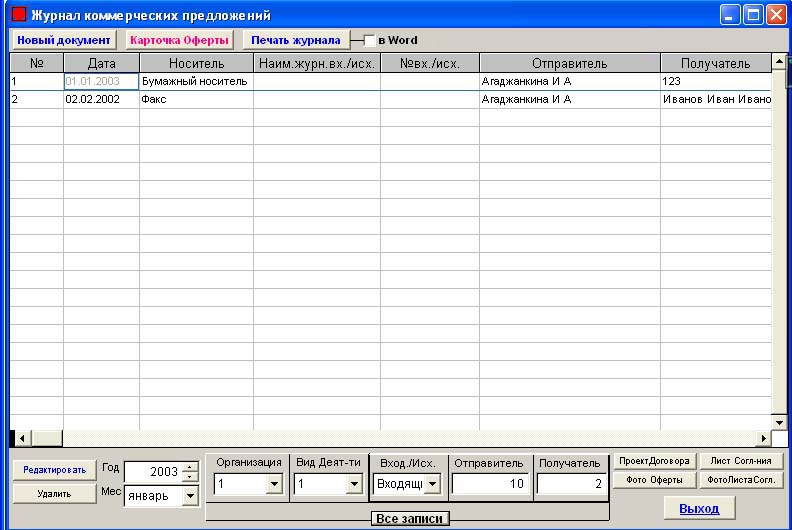Image resolution: width=792 pixels, height=530 pixels.
Task: Select date cell 01.01.2003
Action: click(x=102, y=81)
